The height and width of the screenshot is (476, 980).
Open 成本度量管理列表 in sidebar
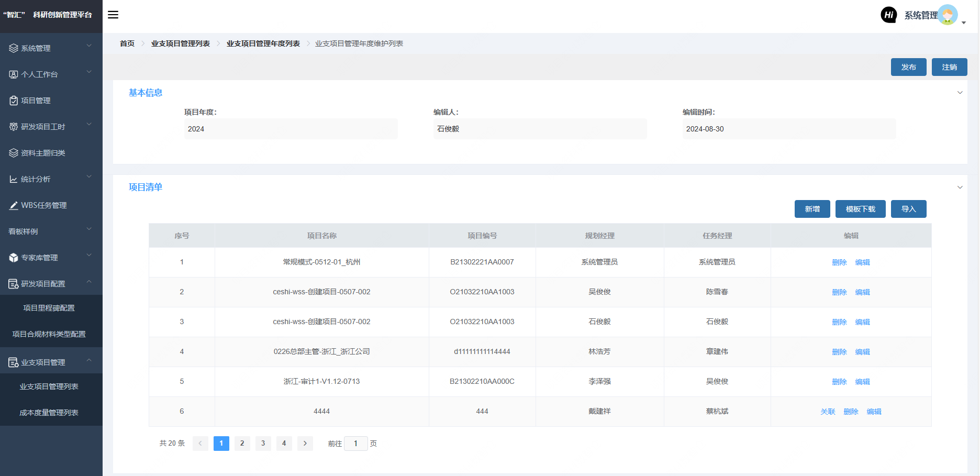(49, 413)
